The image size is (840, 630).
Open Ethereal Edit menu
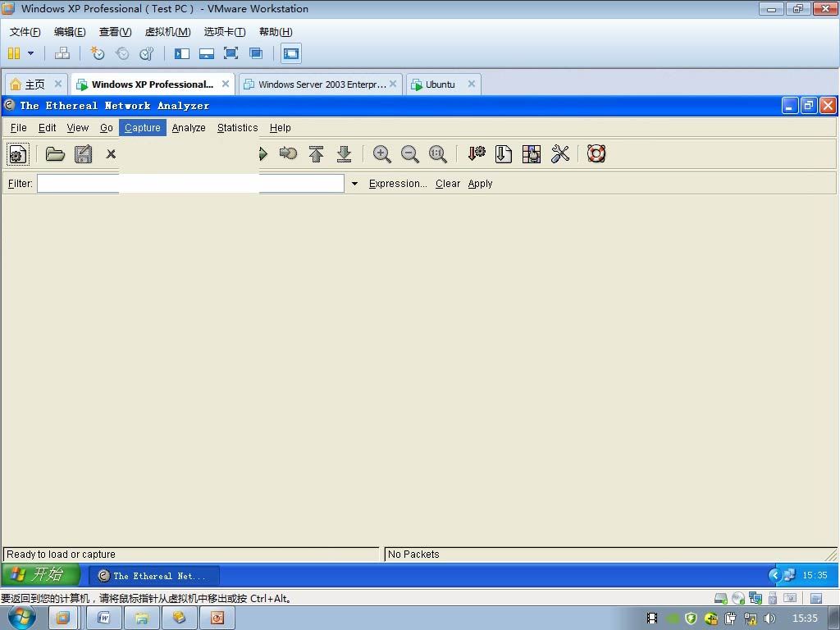pos(47,127)
